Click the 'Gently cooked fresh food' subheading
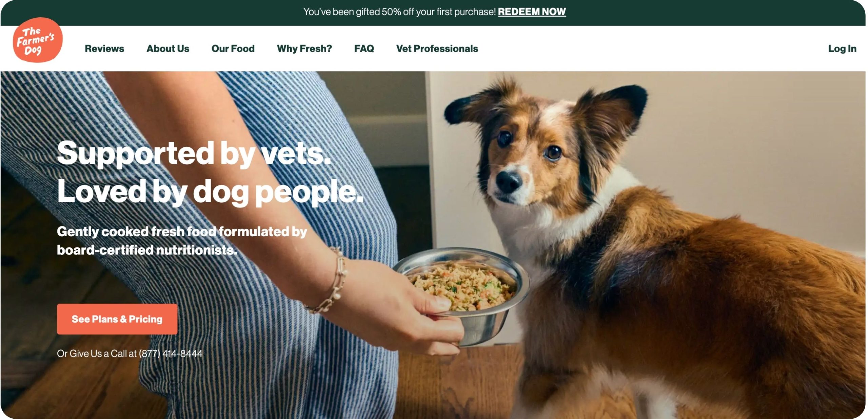 (x=182, y=241)
